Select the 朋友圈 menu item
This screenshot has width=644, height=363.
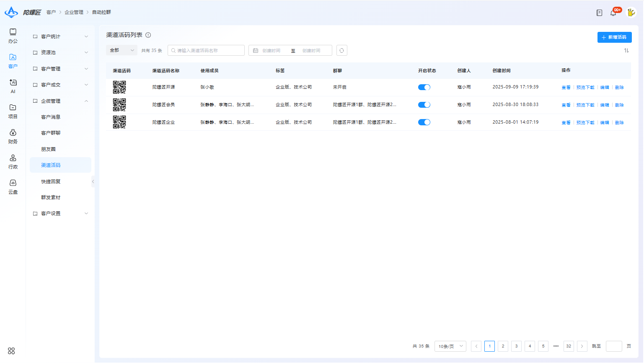[x=60, y=149]
